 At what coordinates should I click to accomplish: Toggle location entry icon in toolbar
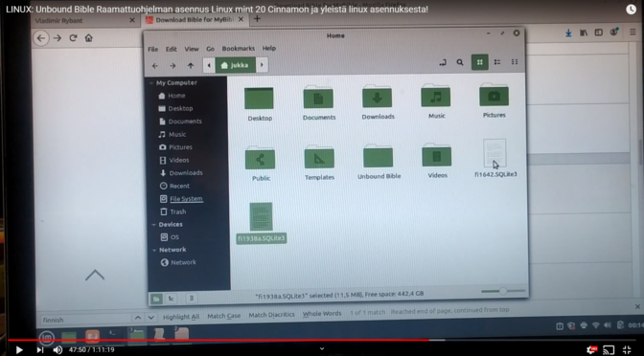(x=443, y=62)
